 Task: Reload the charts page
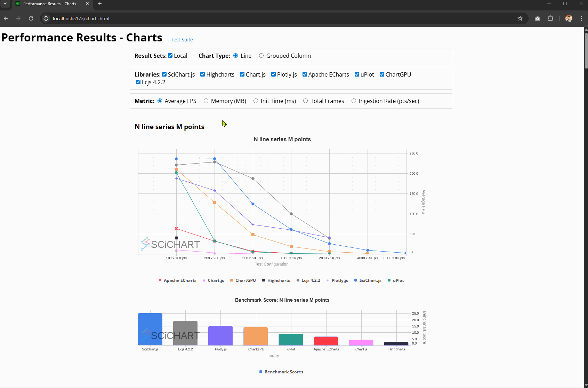point(31,18)
